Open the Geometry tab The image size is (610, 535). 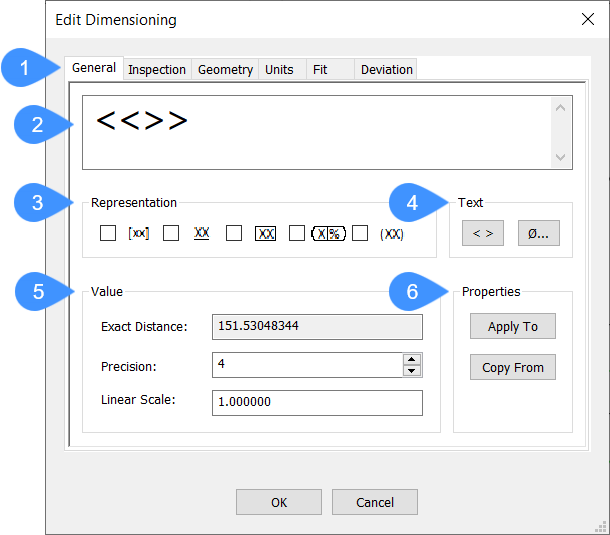point(225,69)
